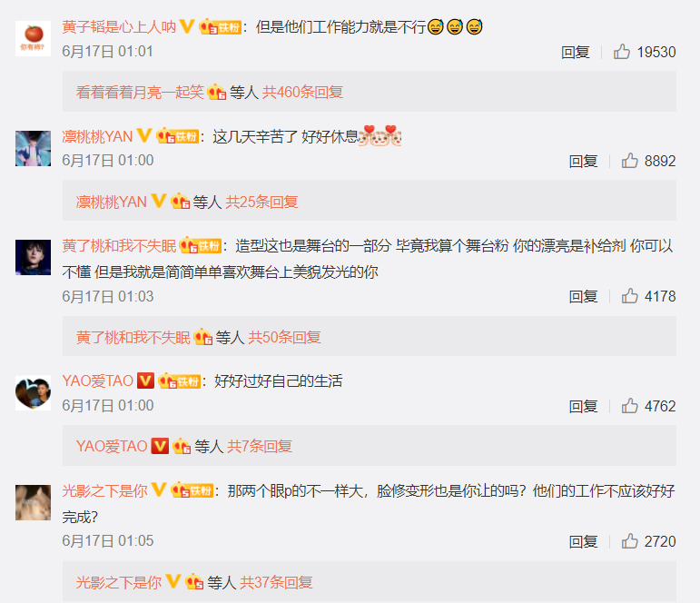Expand 共25条回复 replies
700x603 pixels.
click(261, 202)
